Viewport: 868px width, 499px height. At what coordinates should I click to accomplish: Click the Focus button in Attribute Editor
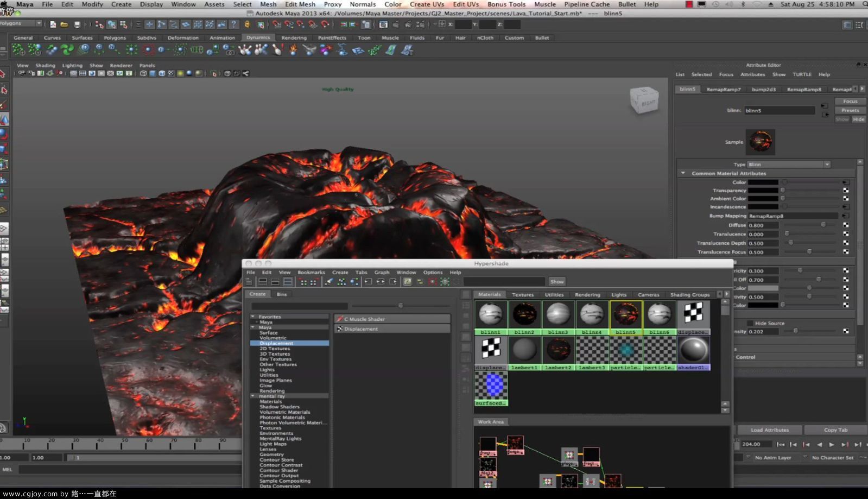[850, 102]
